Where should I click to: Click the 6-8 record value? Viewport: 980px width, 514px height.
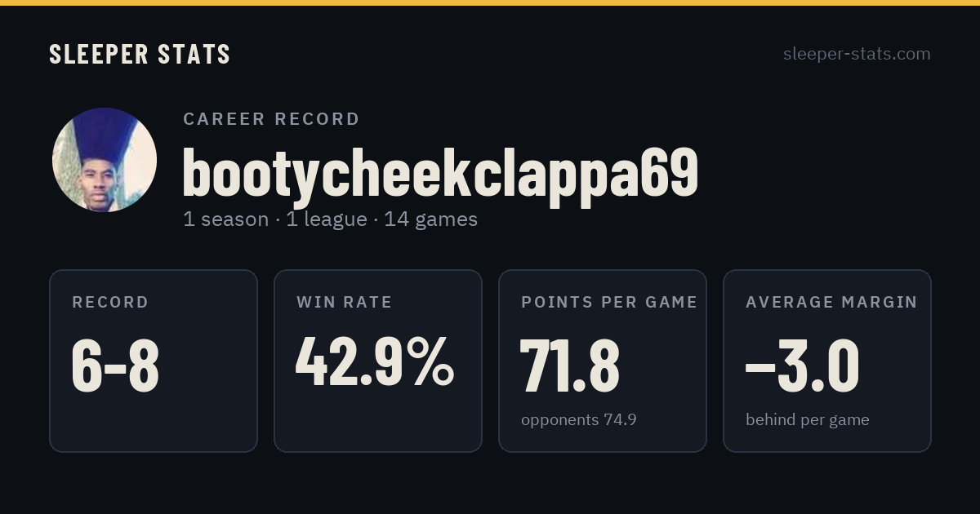point(115,365)
